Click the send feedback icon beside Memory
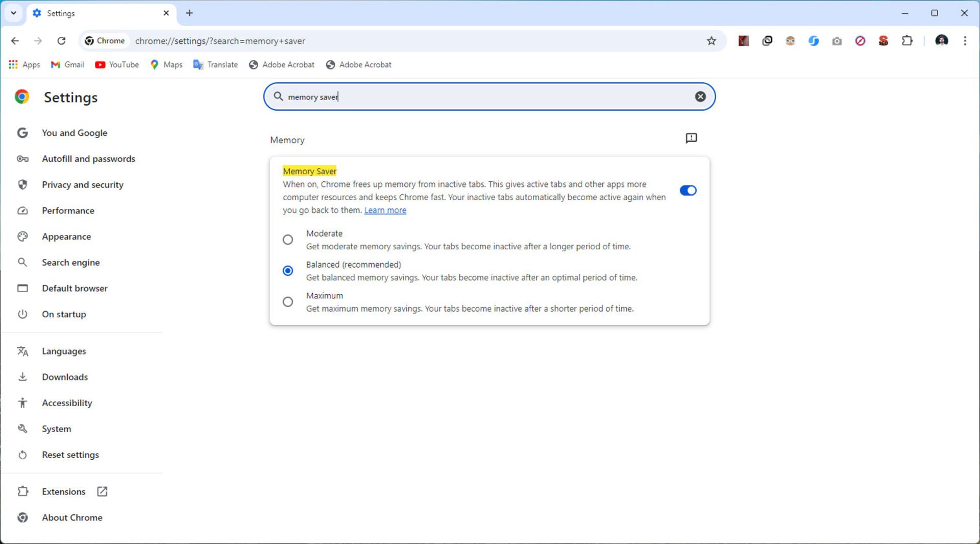This screenshot has height=544, width=980. coord(691,138)
